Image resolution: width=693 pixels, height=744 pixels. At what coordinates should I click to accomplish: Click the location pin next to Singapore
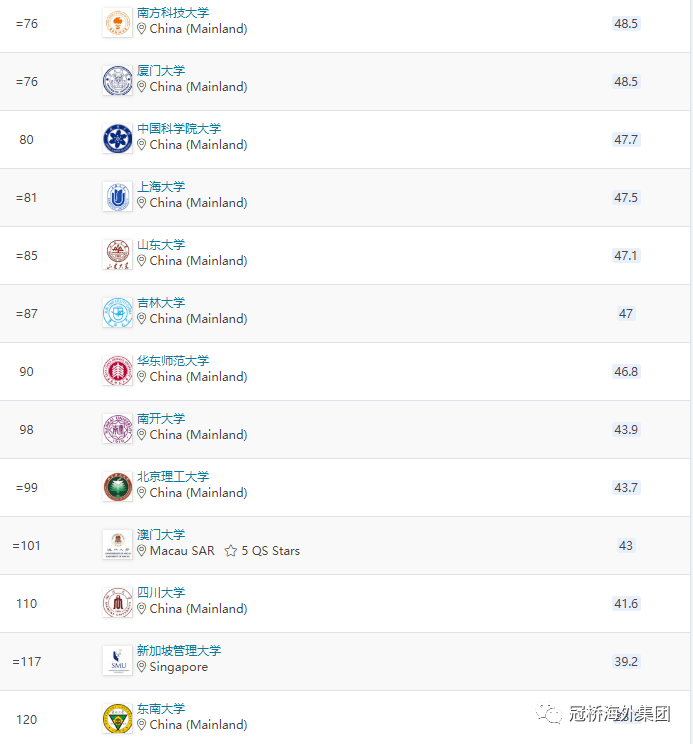(x=141, y=667)
